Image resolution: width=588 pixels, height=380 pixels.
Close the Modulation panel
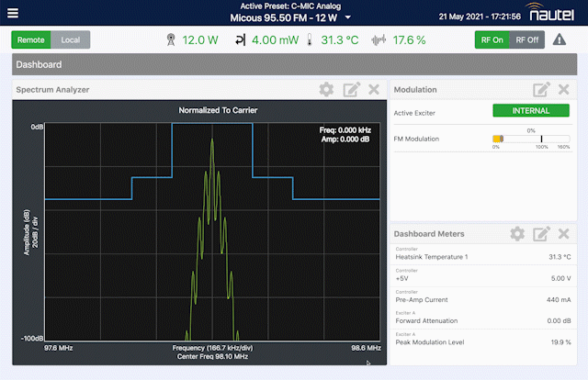point(563,90)
